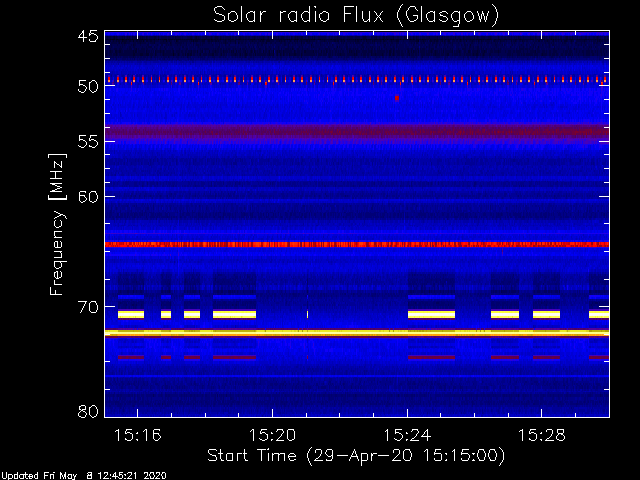The height and width of the screenshot is (480, 640).
Task: Select the 50 MHz frequency tick label
Action: (x=88, y=87)
